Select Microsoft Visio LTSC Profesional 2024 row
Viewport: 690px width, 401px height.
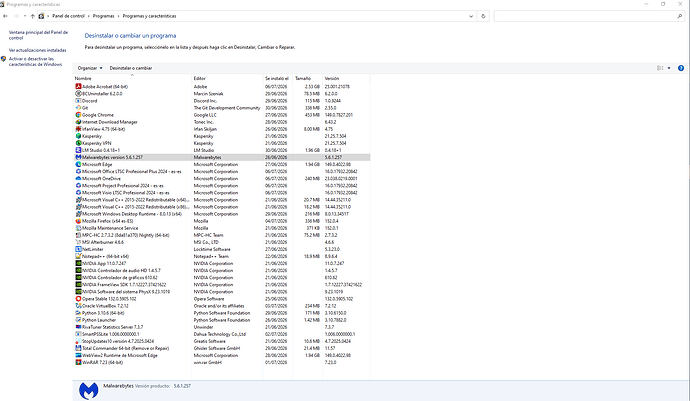222,192
